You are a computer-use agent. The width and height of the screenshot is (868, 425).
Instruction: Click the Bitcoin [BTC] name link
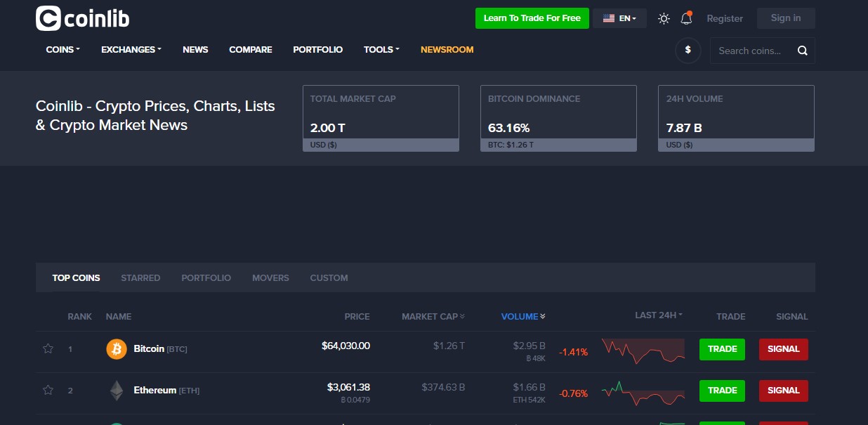(160, 348)
